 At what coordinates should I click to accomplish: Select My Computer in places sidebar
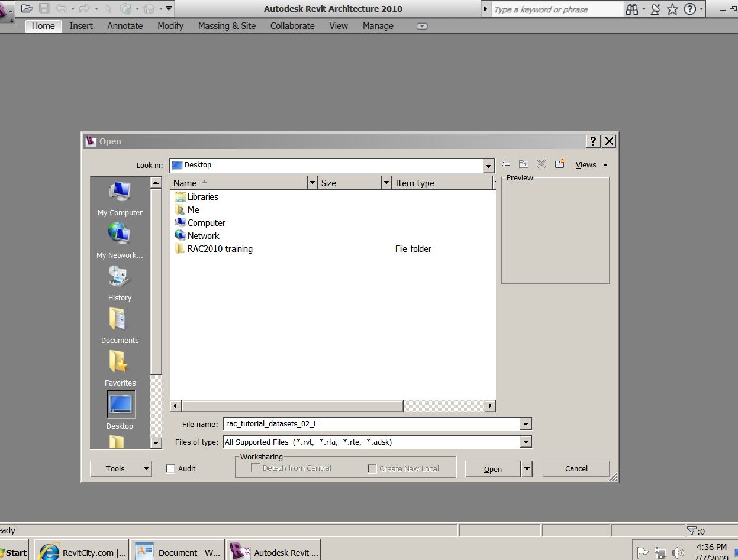pyautogui.click(x=120, y=199)
